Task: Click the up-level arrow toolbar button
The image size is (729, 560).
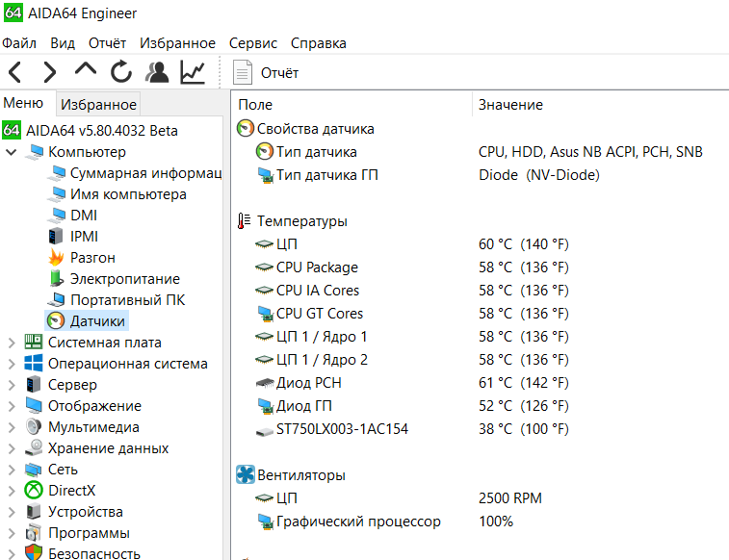Action: point(86,69)
